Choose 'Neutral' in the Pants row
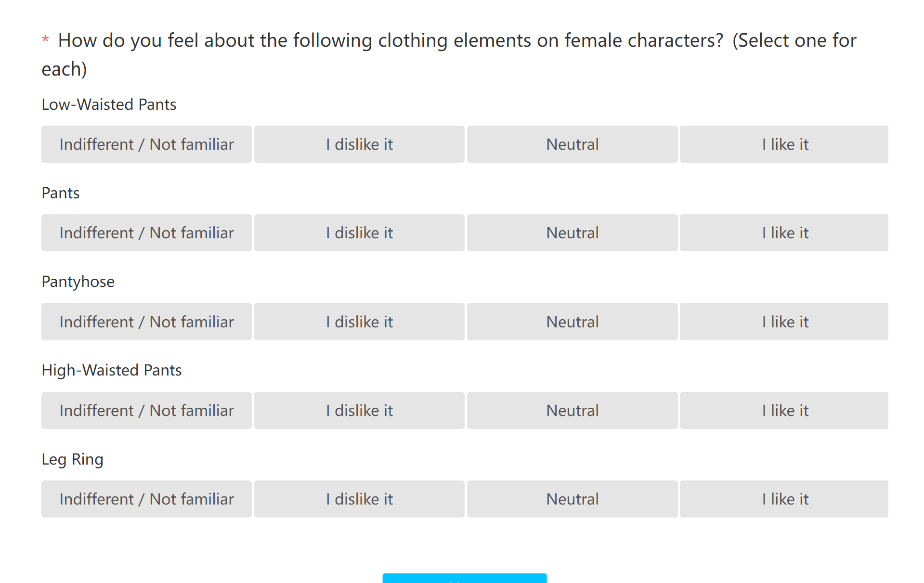Viewport: 924px width, 583px height. coord(572,233)
